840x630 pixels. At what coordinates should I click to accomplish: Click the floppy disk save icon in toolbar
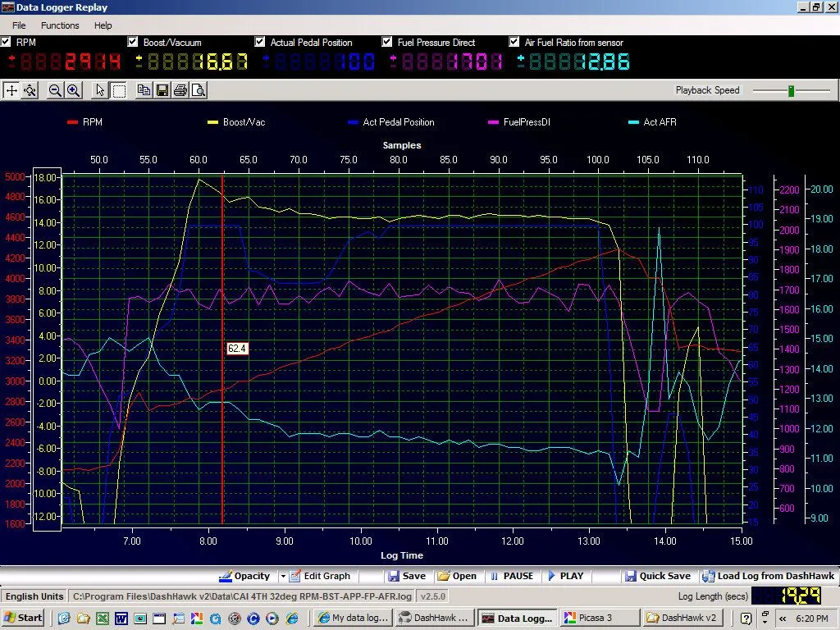tap(162, 91)
